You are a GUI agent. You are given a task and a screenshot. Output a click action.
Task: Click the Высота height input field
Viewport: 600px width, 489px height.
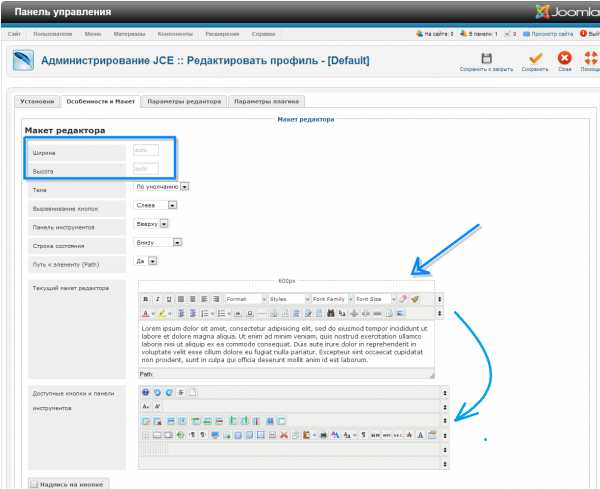[146, 168]
